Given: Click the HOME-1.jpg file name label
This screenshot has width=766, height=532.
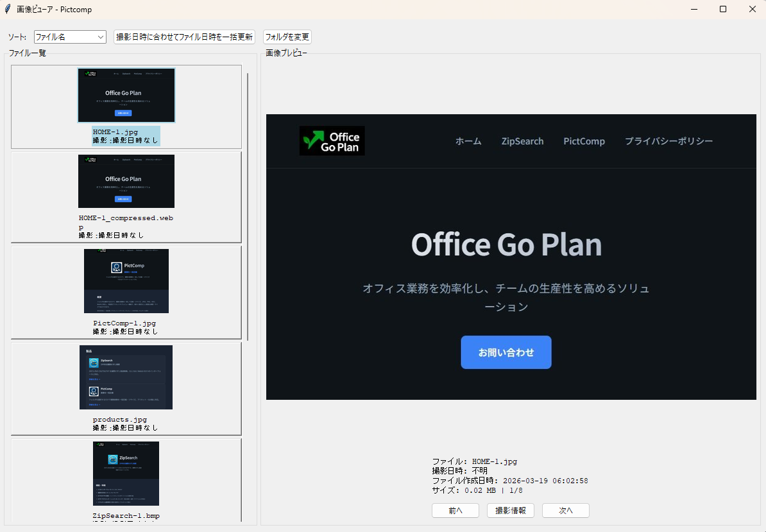Looking at the screenshot, I should pyautogui.click(x=115, y=132).
